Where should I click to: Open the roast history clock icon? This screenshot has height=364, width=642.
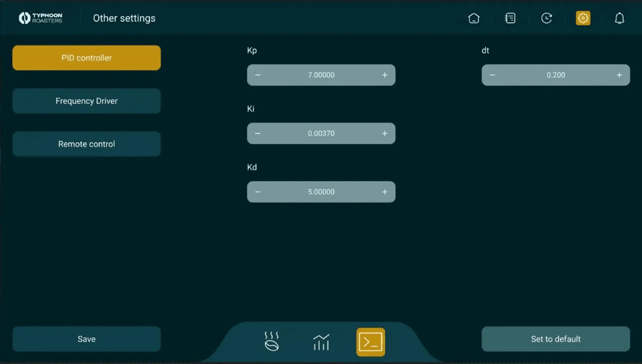tap(547, 18)
